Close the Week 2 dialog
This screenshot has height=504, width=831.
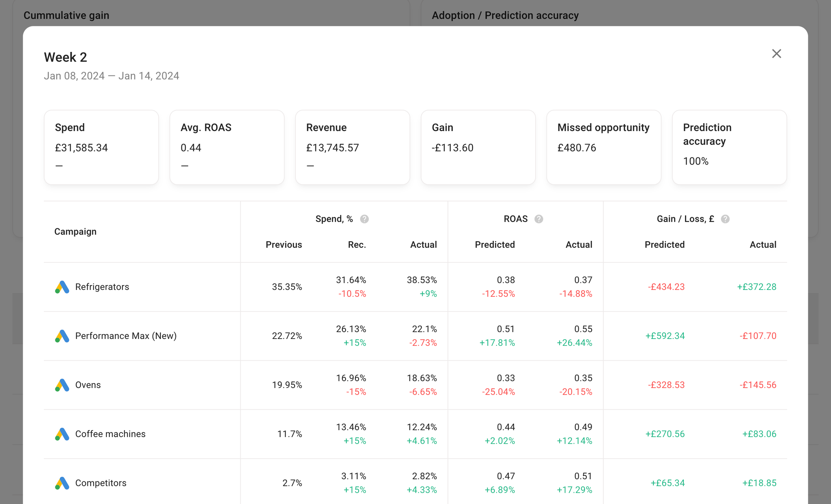776,54
